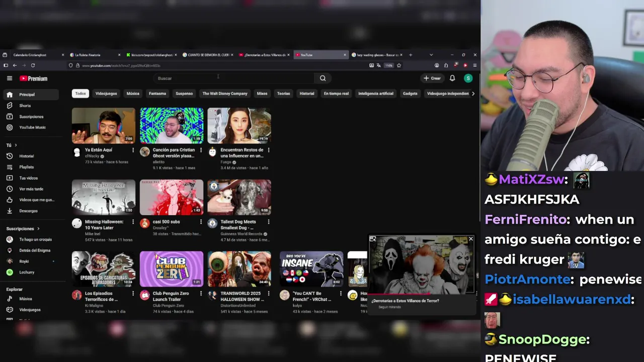Open options for Ya Están Aquí video
The image size is (644, 362).
click(133, 150)
